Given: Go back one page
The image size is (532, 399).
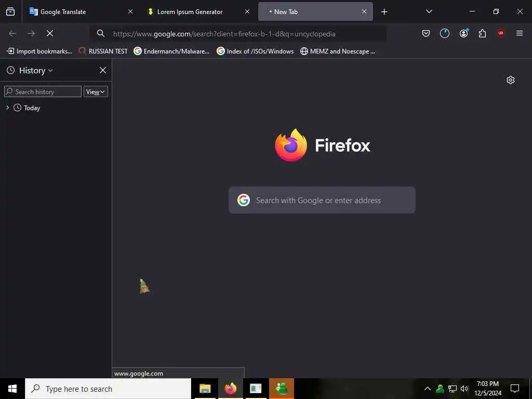Looking at the screenshot, I should pyautogui.click(x=12, y=33).
